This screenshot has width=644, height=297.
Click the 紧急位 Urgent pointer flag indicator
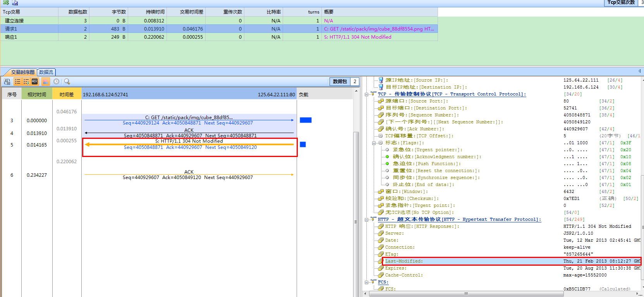[387, 150]
